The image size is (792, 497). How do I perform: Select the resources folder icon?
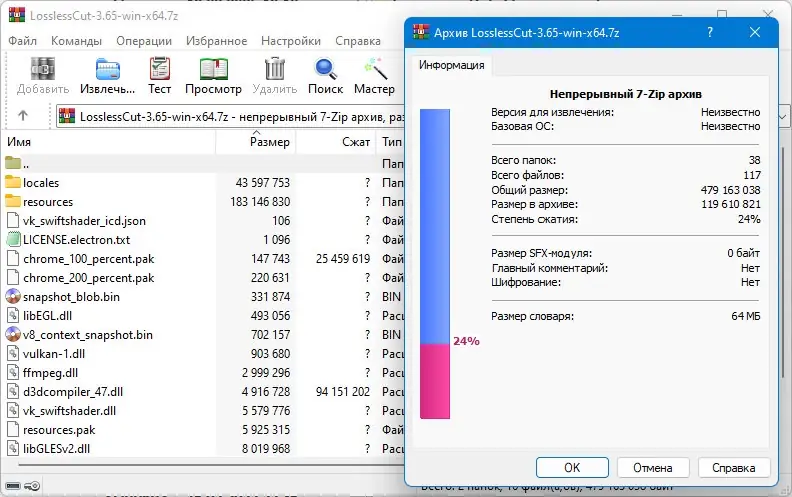(13, 202)
